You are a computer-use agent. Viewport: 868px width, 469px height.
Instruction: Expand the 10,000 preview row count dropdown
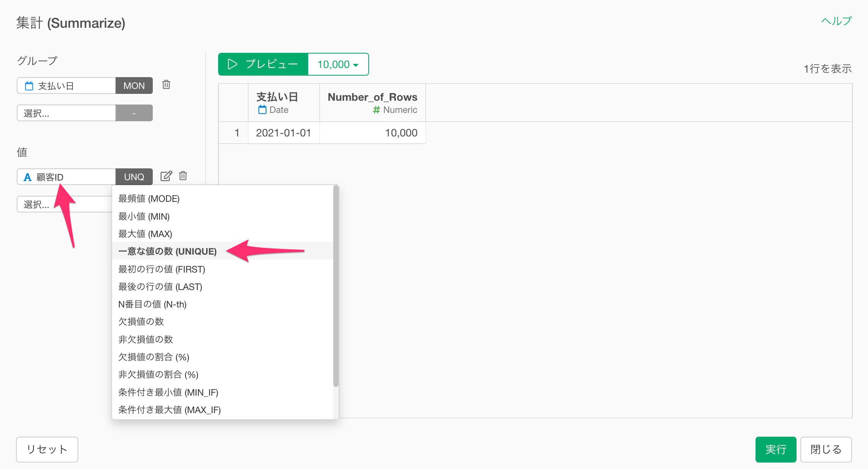click(x=338, y=65)
